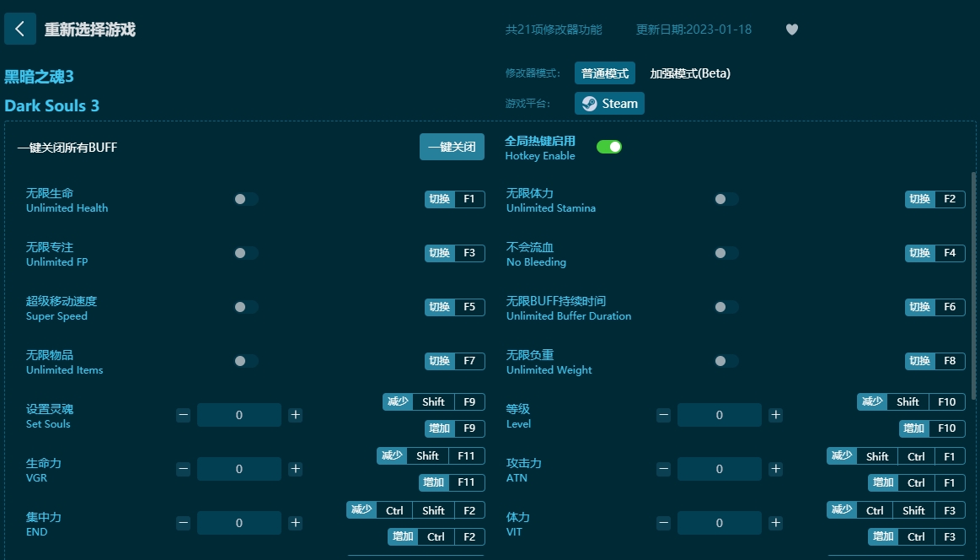Click ATN 减少 Shift Ctrl F1 hotkey
The height and width of the screenshot is (560, 980).
pyautogui.click(x=897, y=456)
